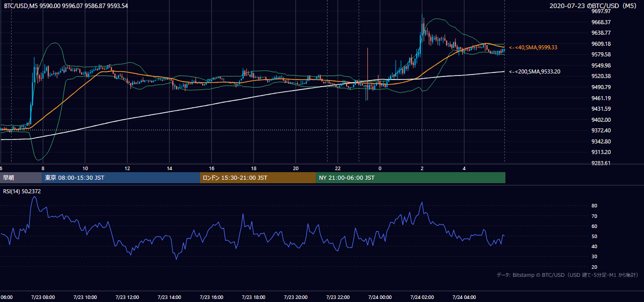
Task: Click the RSI(14) 50.2372 indicator label
Action: (x=22, y=191)
